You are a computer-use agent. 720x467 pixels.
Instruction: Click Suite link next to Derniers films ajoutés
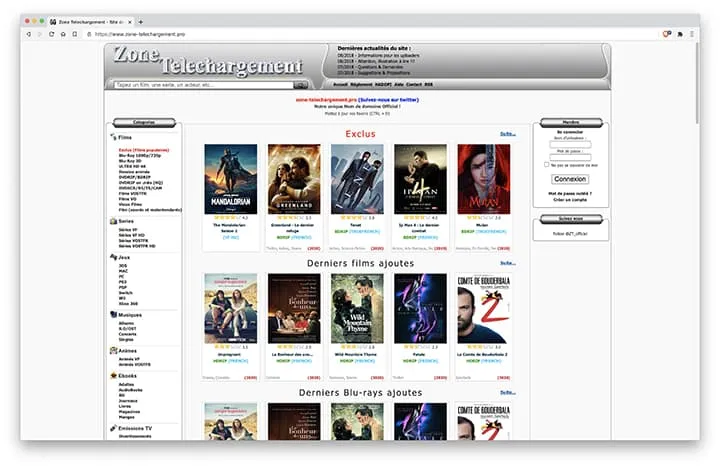[508, 263]
